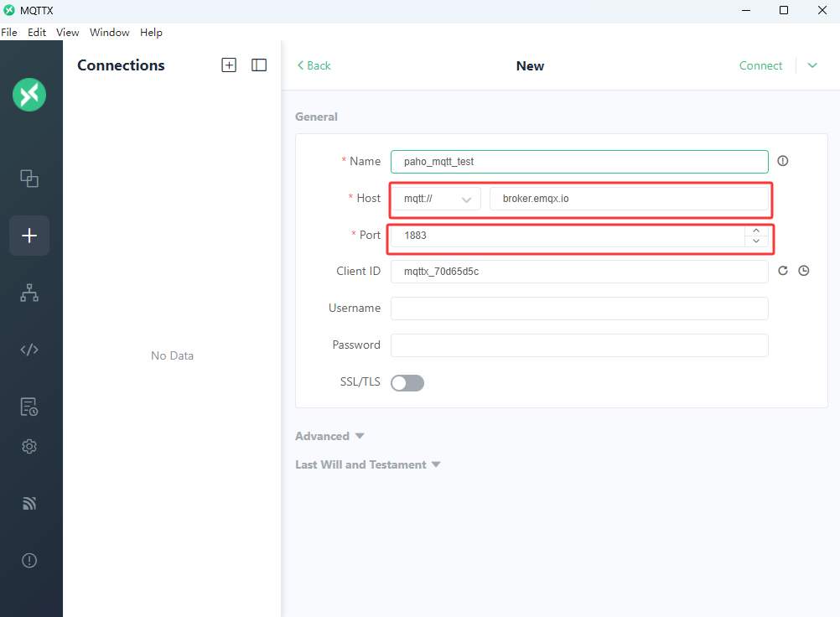Enable the SSL/TLS switch
This screenshot has width=840, height=617.
(407, 382)
